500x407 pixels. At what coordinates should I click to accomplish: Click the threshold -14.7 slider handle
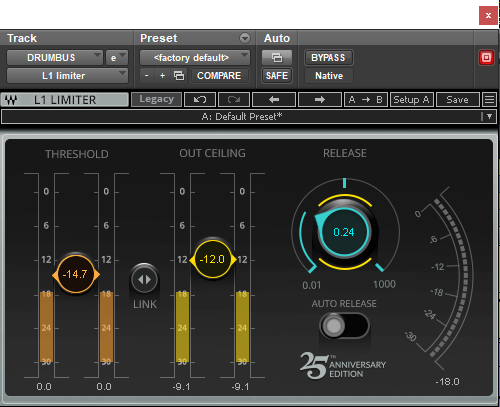coord(76,275)
